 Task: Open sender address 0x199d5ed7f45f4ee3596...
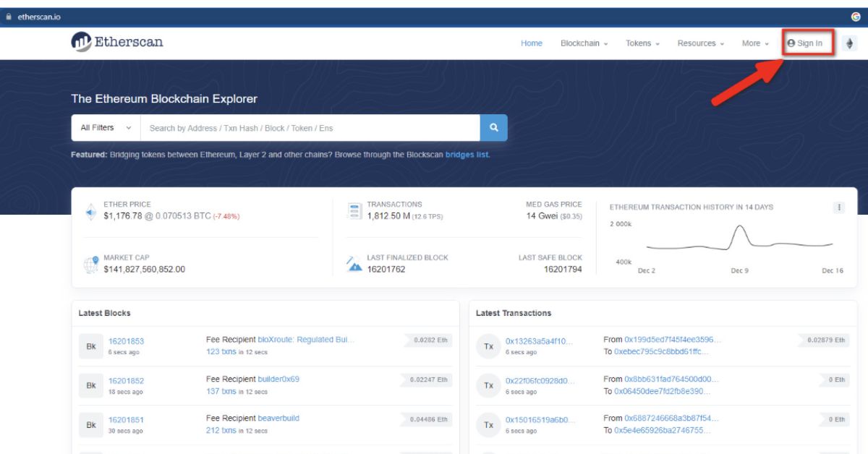673,339
